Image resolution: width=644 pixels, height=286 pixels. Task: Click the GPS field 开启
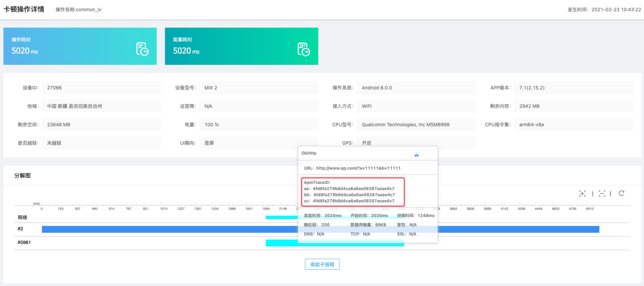[416, 143]
